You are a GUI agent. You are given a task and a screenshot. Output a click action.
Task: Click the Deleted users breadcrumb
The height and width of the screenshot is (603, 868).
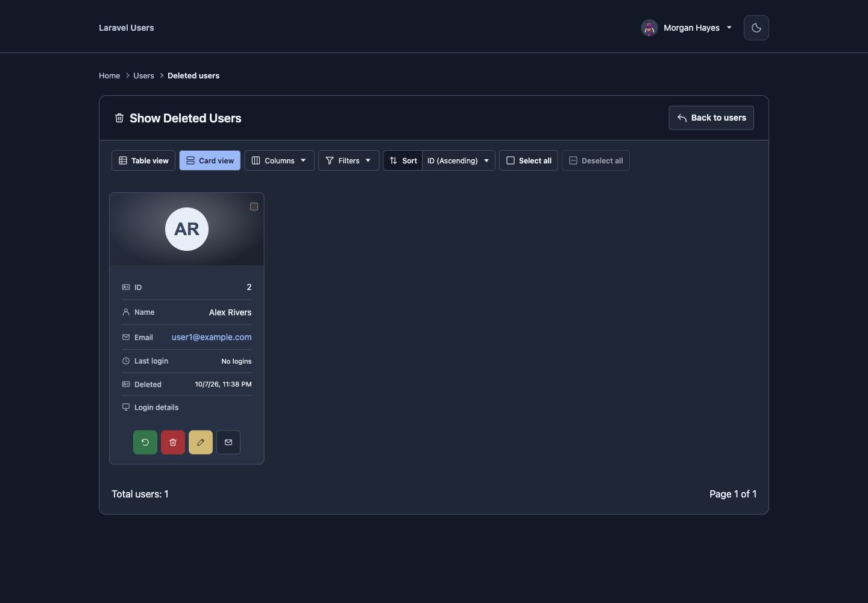click(193, 75)
